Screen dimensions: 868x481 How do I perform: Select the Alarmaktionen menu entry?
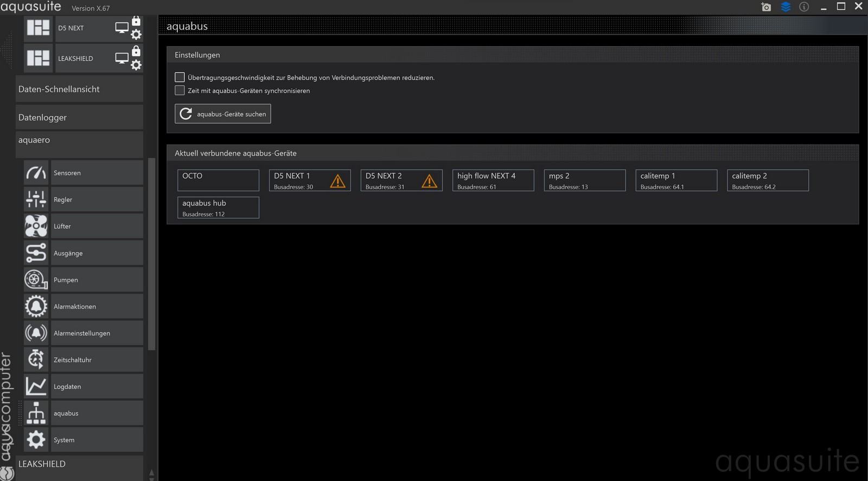tap(97, 306)
